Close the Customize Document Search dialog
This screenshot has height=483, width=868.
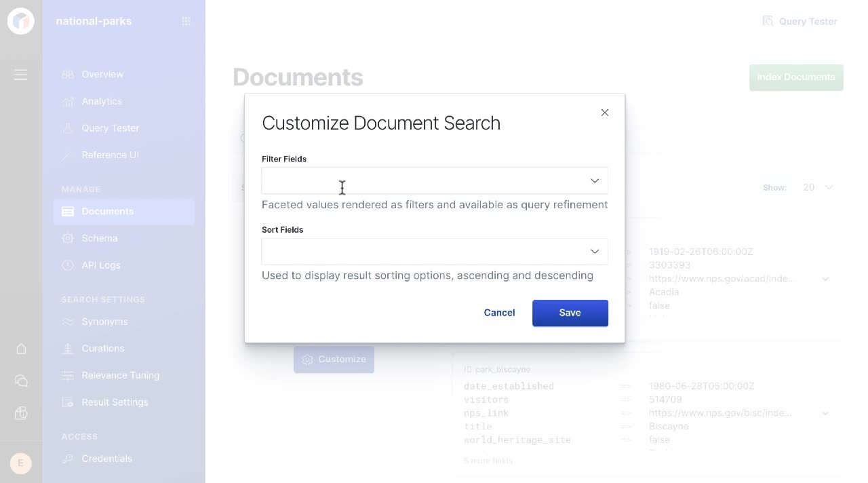[605, 113]
